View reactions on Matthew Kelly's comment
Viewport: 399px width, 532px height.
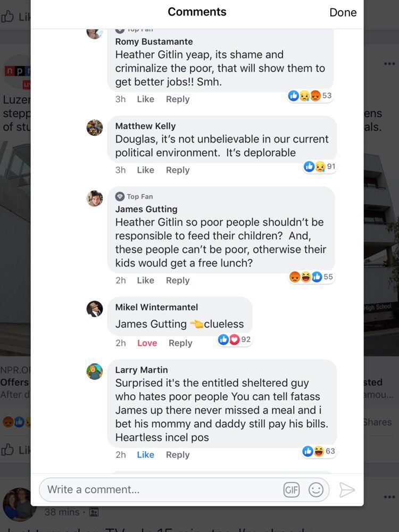pos(320,167)
